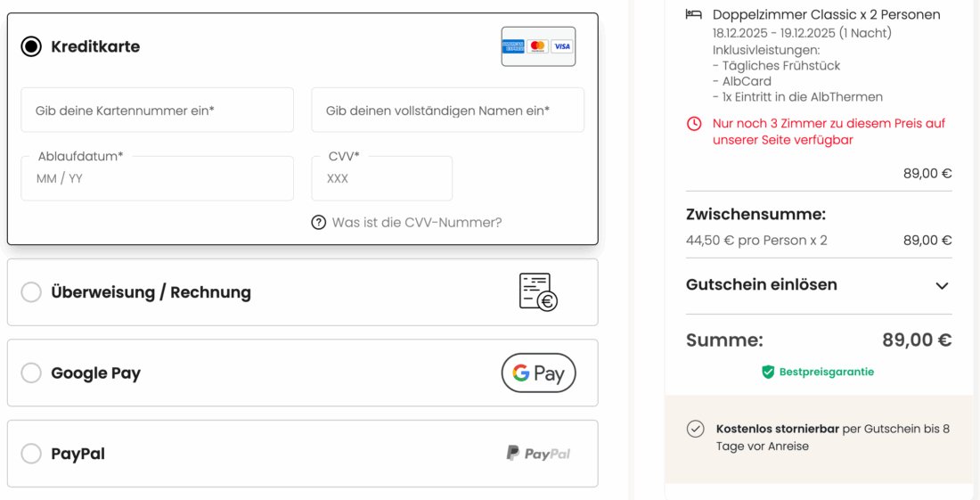Click the red clock availability icon

pyautogui.click(x=694, y=124)
